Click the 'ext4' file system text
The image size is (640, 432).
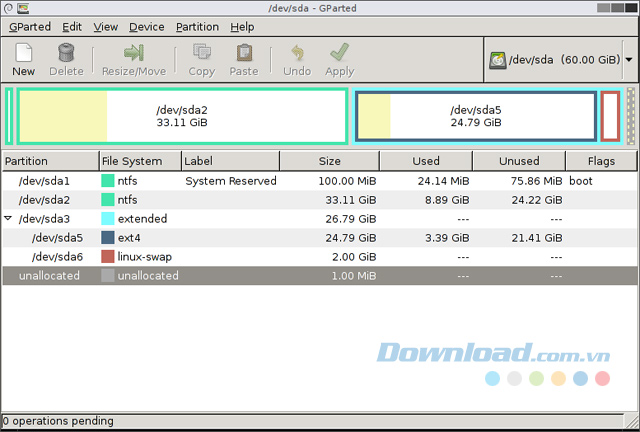[x=129, y=238]
